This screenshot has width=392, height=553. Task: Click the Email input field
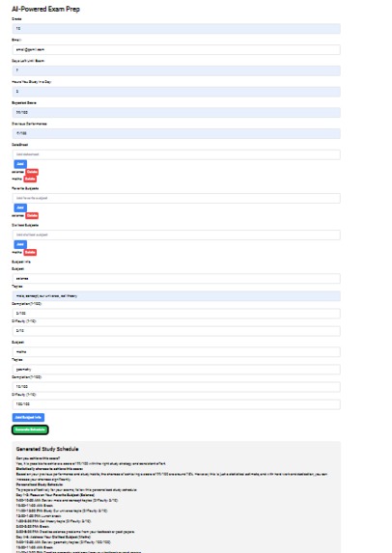click(x=176, y=50)
